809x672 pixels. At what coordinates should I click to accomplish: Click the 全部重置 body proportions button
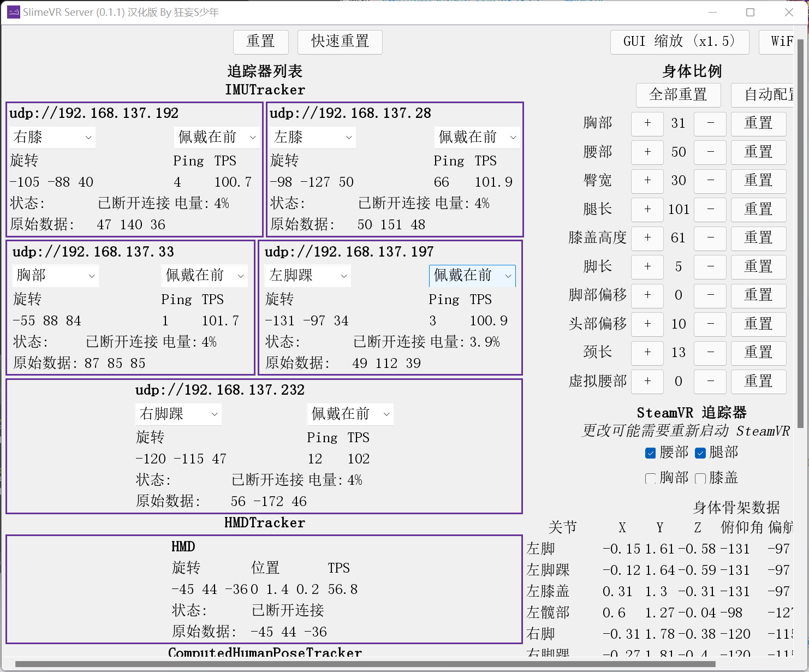pyautogui.click(x=679, y=95)
